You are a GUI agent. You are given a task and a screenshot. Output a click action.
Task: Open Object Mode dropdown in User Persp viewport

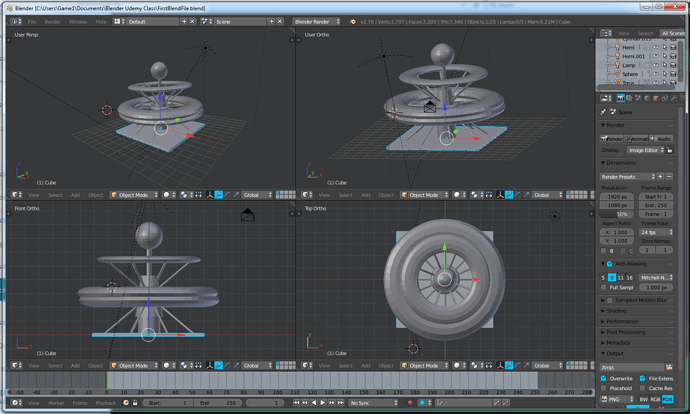[x=134, y=194]
